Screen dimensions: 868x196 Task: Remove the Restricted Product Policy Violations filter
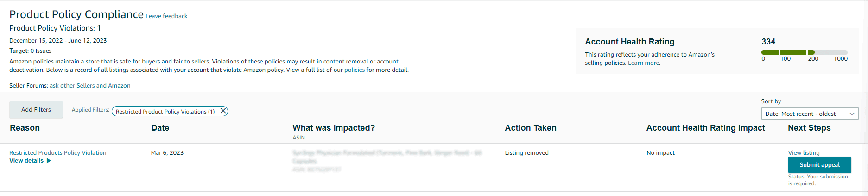tap(223, 111)
